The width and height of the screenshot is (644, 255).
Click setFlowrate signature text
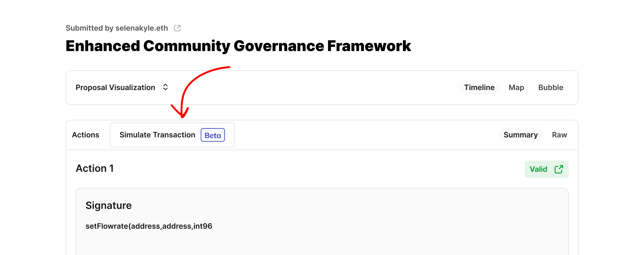[x=149, y=226]
